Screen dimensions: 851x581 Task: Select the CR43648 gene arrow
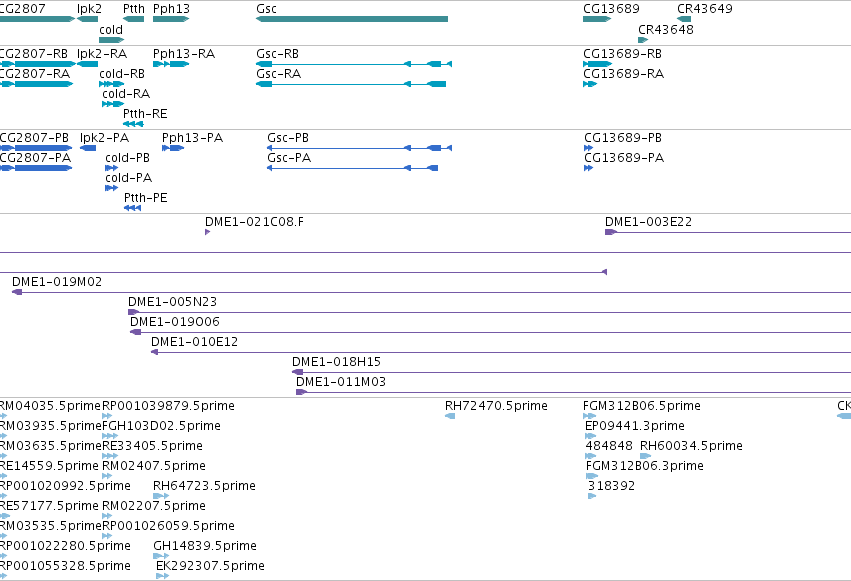[643, 40]
